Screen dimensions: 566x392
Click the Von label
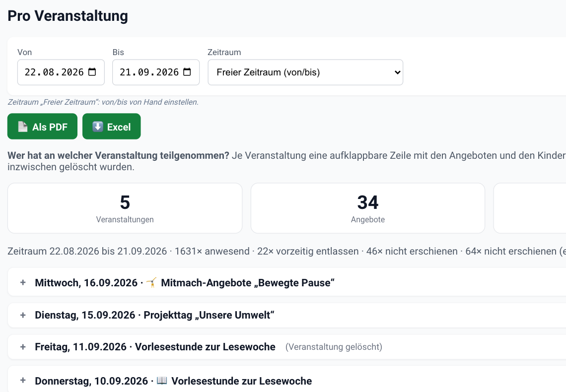tap(24, 52)
